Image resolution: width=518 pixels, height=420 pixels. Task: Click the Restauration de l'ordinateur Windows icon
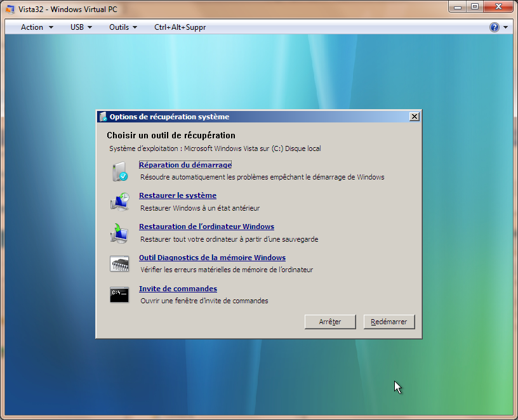coord(119,233)
